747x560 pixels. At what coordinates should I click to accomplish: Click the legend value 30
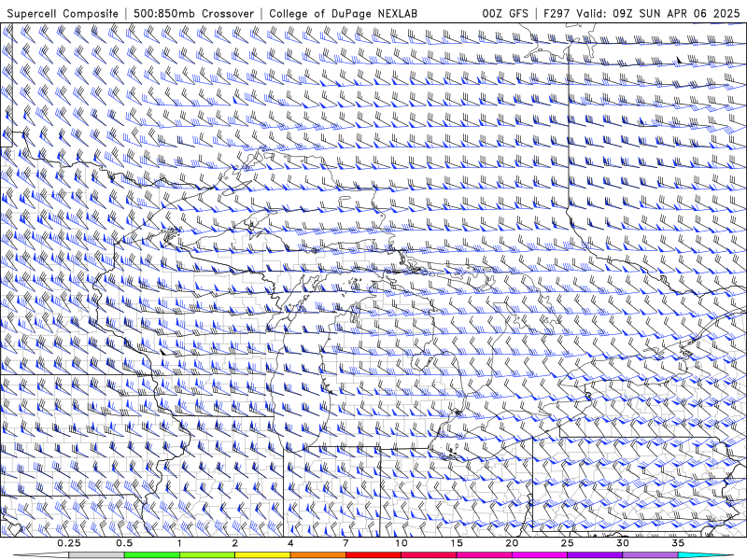[622, 543]
